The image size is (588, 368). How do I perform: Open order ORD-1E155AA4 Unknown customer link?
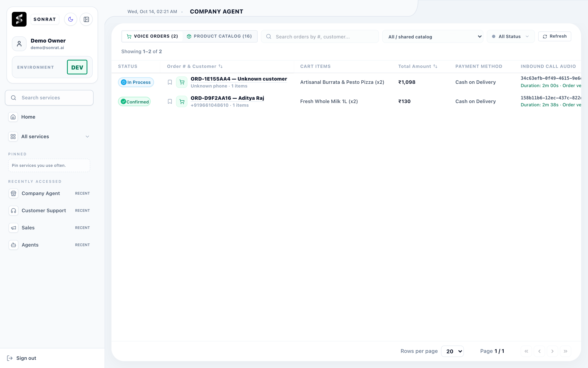239,79
